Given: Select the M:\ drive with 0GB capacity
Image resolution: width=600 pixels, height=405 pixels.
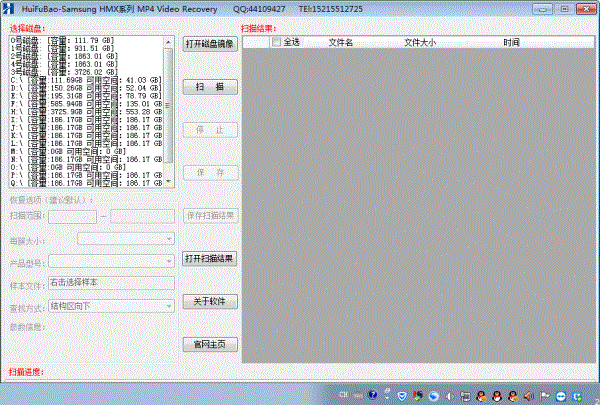Looking at the screenshot, I should tap(87, 152).
